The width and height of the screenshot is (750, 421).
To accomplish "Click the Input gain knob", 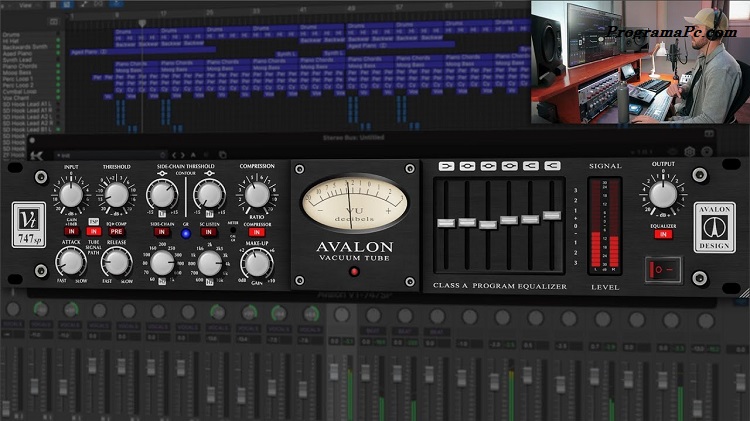I will pos(71,195).
